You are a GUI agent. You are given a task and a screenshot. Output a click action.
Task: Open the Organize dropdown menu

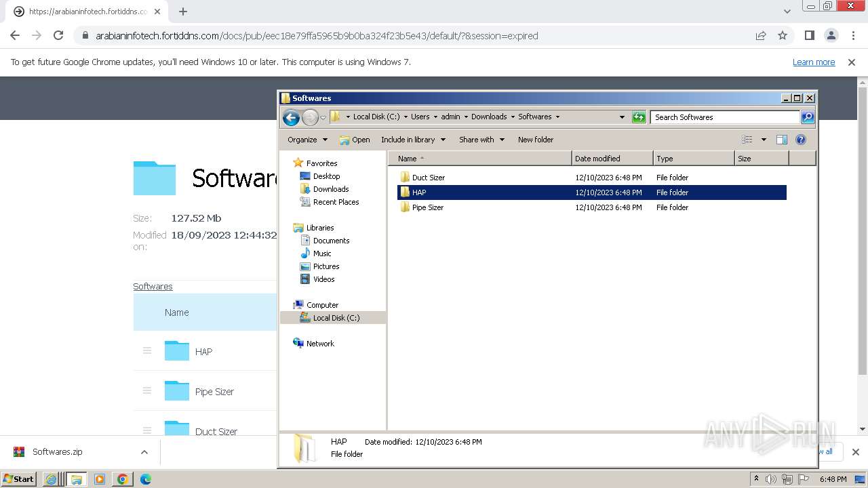pos(307,140)
